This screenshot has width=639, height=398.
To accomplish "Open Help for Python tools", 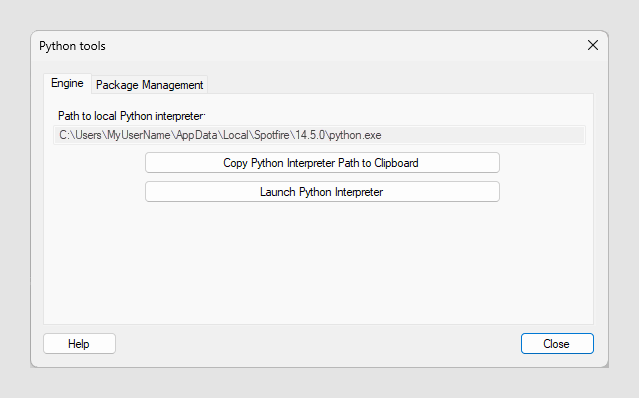I will [x=79, y=344].
